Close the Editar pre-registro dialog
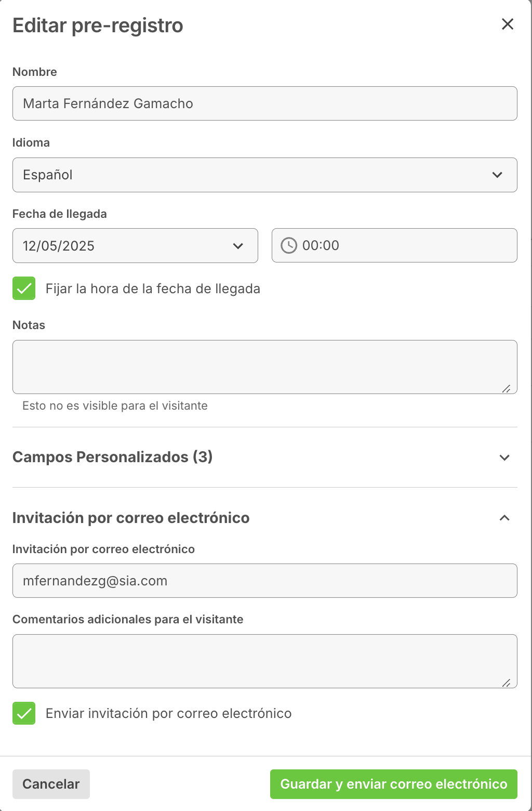The width and height of the screenshot is (532, 811). coord(508,24)
